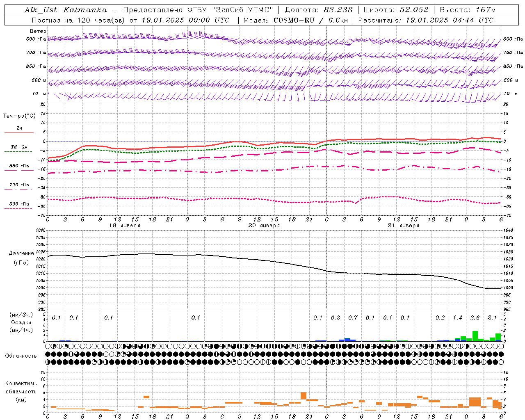Click the 19 января date label
This screenshot has height=420, width=525.
(125, 226)
